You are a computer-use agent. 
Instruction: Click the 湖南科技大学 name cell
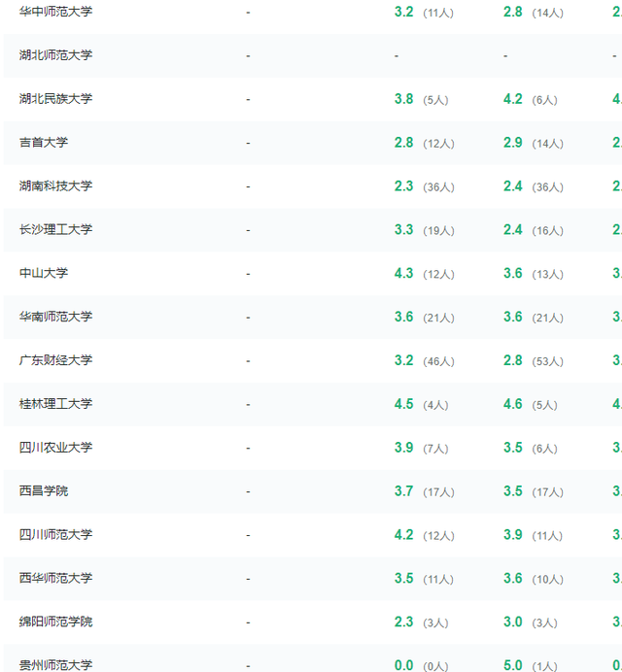point(55,186)
